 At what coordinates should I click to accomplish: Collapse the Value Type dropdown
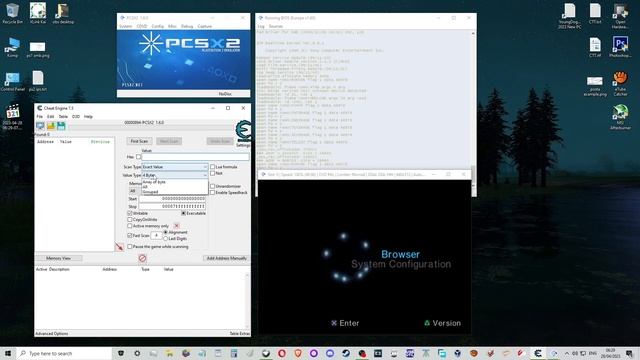(x=175, y=175)
